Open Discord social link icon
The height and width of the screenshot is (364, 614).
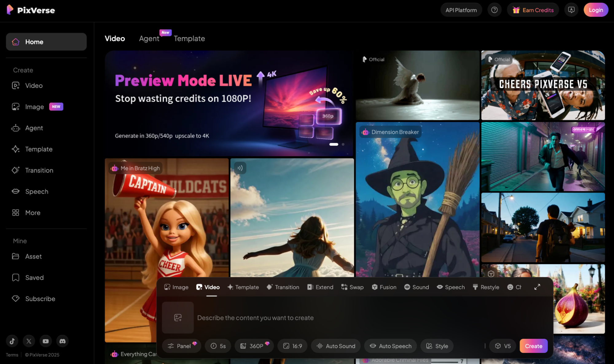(62, 341)
